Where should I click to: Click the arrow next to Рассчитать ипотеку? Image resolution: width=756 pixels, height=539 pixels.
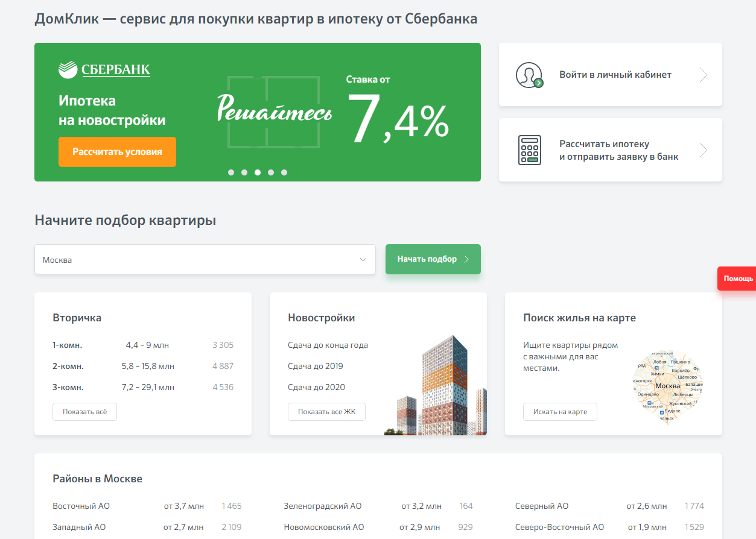coord(703,150)
